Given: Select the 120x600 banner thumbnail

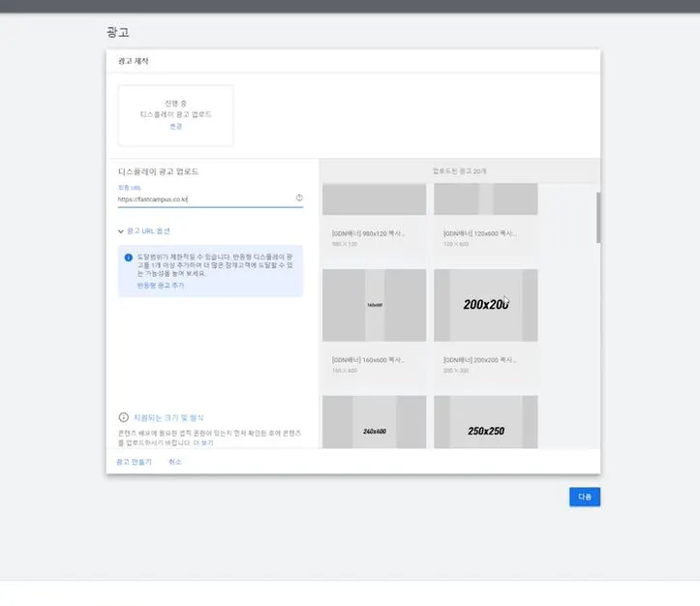Looking at the screenshot, I should (486, 199).
